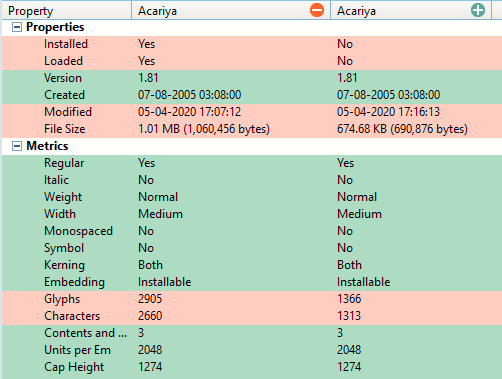Select the Embedding row
The image size is (502, 379).
tap(252, 282)
